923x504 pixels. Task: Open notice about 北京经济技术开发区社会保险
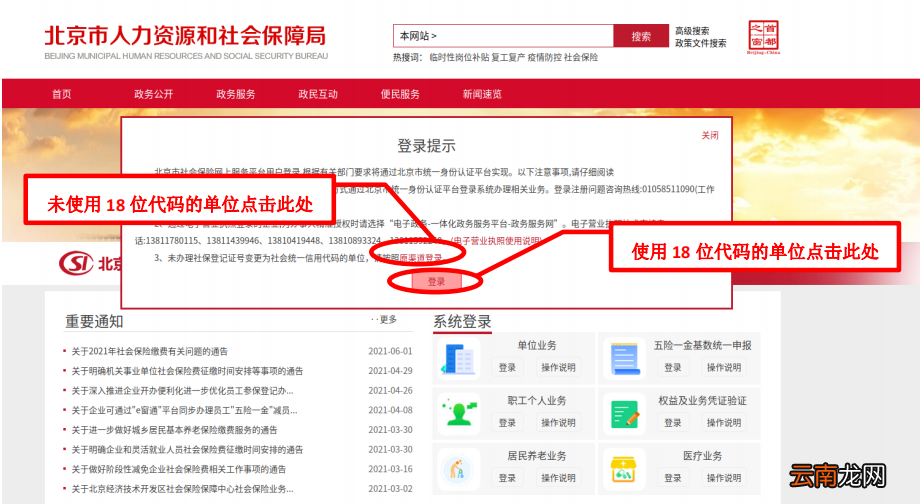182,489
